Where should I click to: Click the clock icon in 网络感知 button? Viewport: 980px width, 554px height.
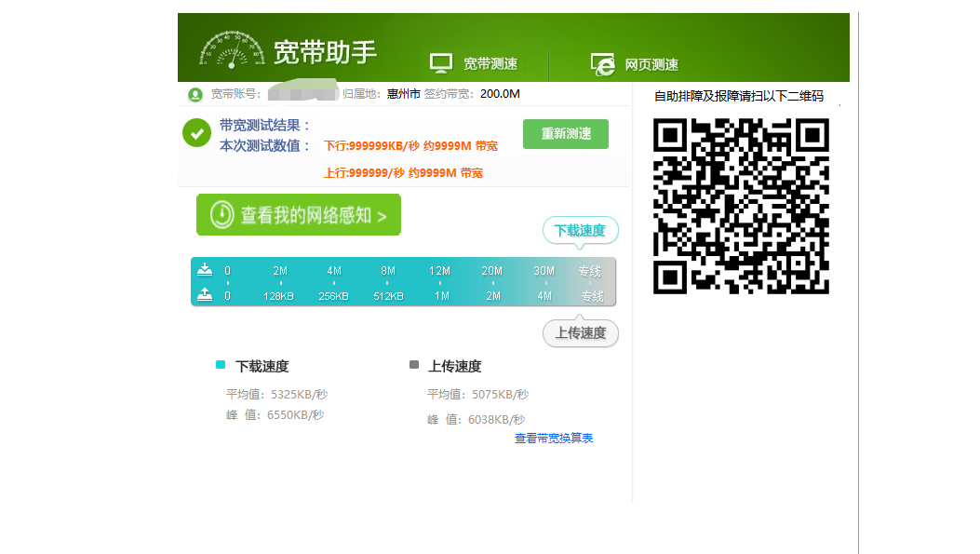coord(222,214)
